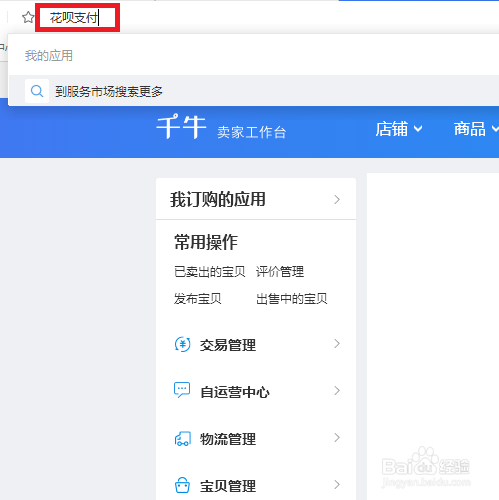
Task: Expand chevron beside 物流管理
Action: click(x=337, y=437)
